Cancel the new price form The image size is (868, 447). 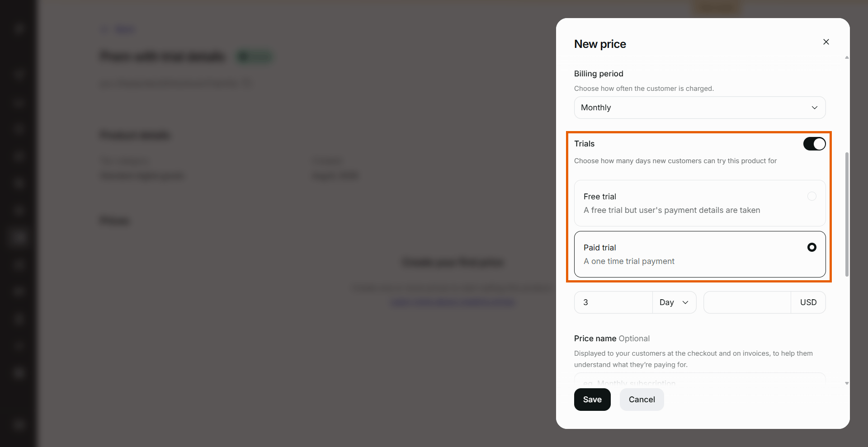coord(642,400)
